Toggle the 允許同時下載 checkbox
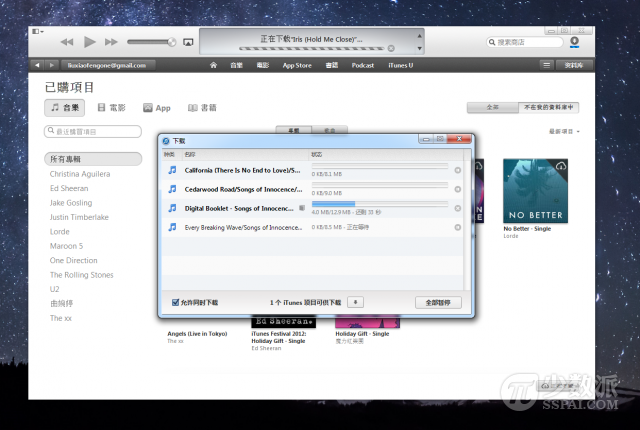Image resolution: width=640 pixels, height=430 pixels. (176, 302)
